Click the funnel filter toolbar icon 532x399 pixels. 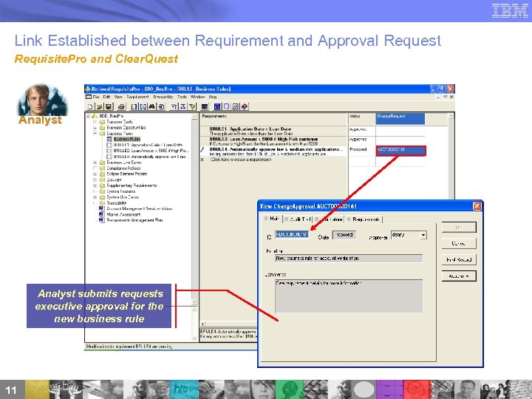[193, 106]
